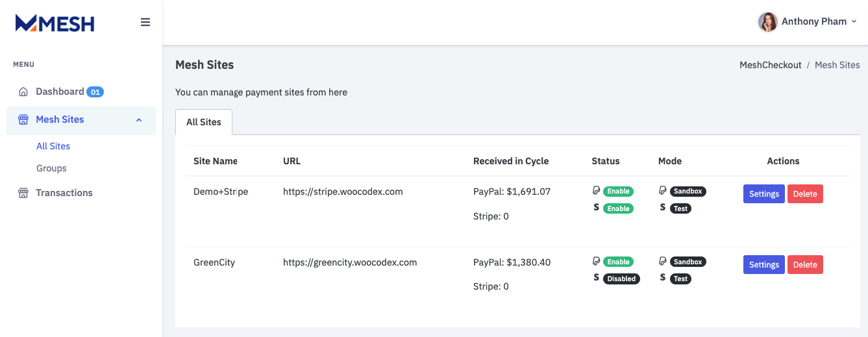Click Anthony Pham's avatar picture
The width and height of the screenshot is (868, 337).
click(x=768, y=21)
